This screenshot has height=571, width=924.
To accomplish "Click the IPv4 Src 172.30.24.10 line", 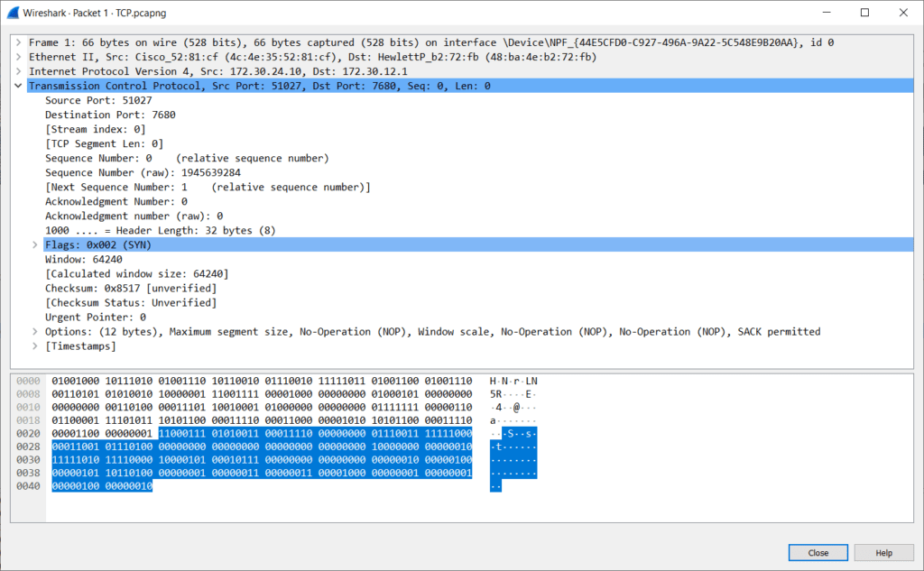I will click(218, 71).
